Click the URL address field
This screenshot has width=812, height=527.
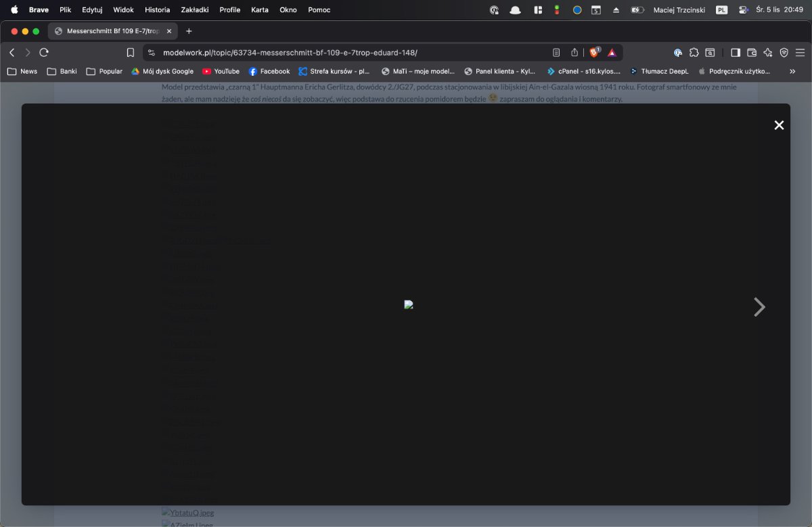[338, 52]
